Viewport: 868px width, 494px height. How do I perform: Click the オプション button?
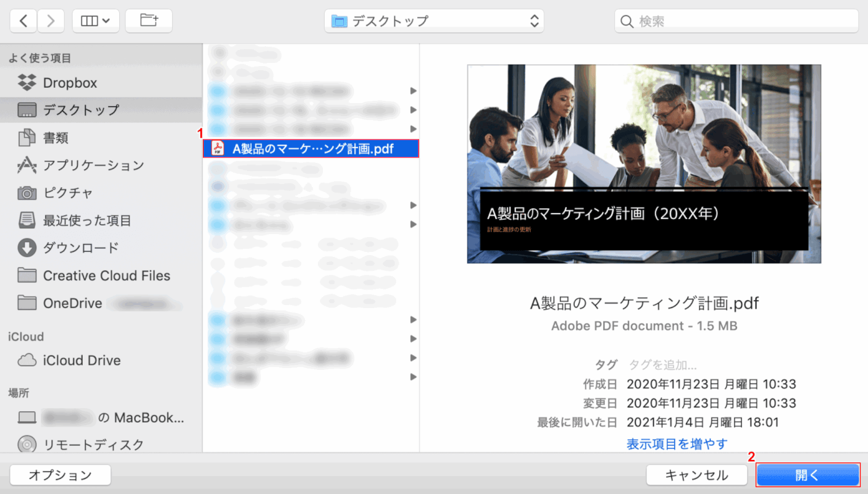click(x=61, y=475)
